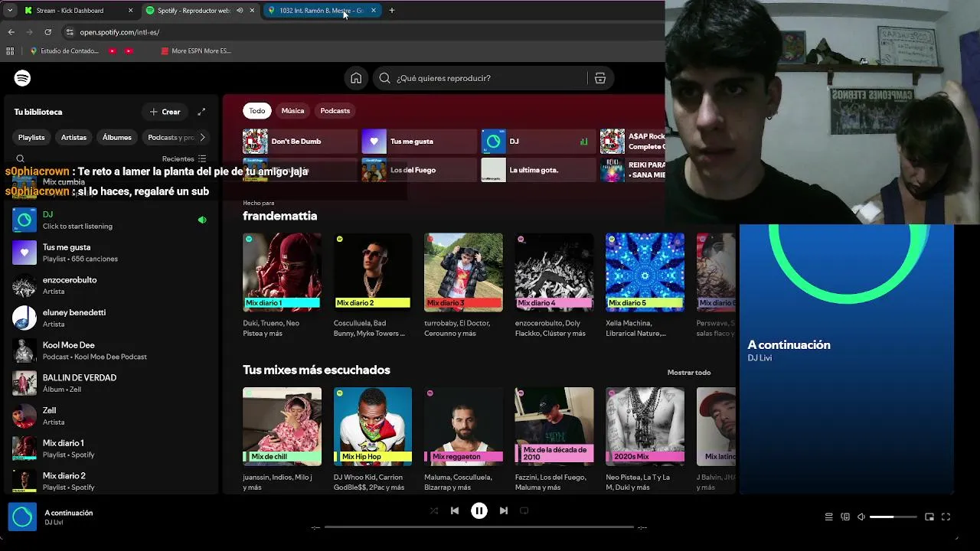Open DJ shortcut tile
The width and height of the screenshot is (980, 551).
[x=538, y=142]
